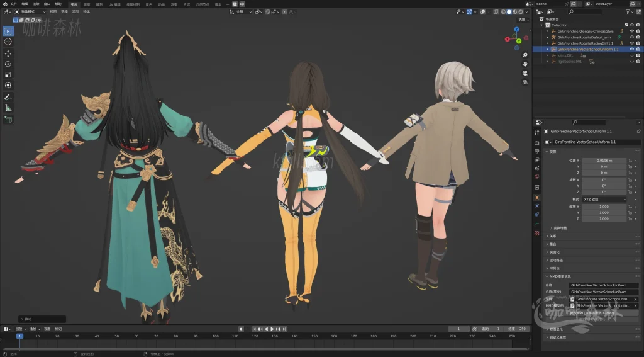This screenshot has width=644, height=357.
Task: Select the Add Cube tool
Action: (8, 120)
